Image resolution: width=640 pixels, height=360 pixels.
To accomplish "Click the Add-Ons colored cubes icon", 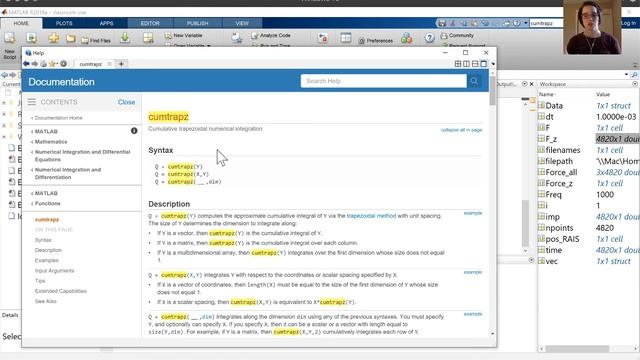I will point(406,38).
